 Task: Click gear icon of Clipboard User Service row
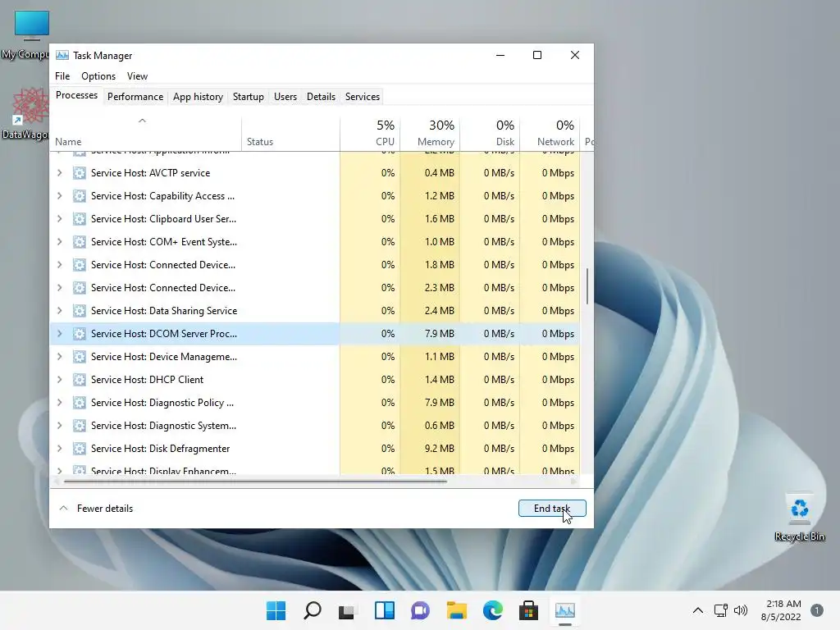point(80,219)
